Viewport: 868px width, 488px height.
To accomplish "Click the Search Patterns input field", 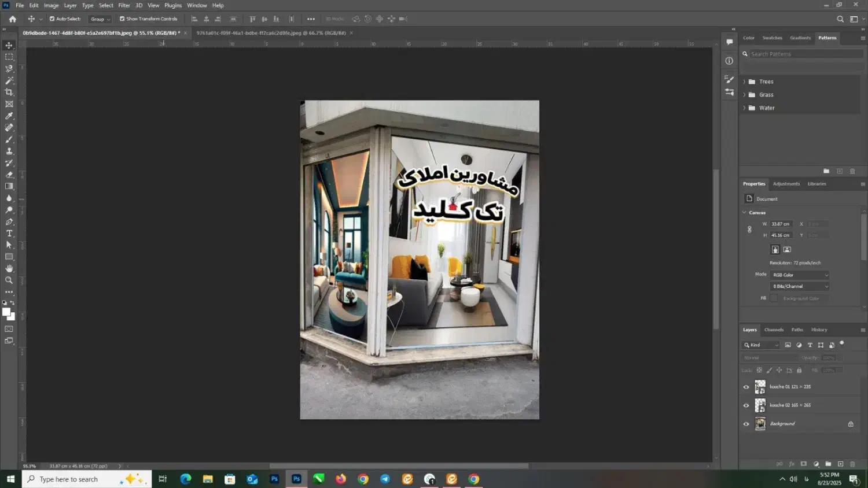I will [x=804, y=54].
